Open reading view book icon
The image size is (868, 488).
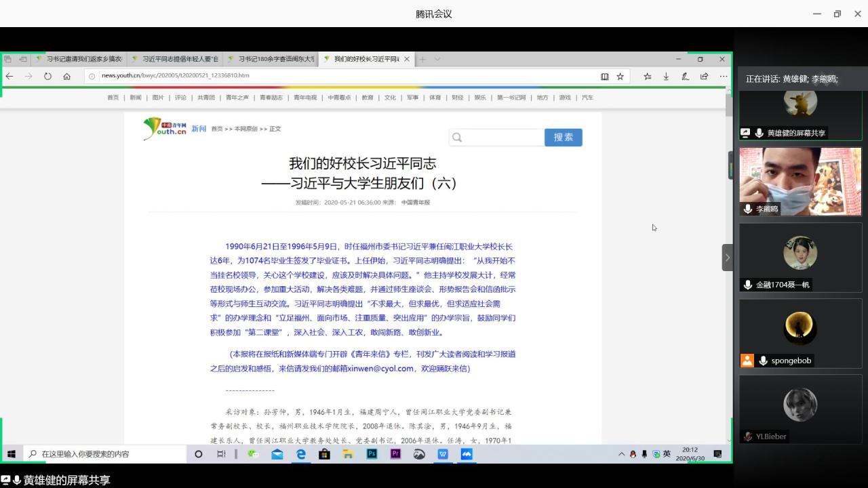pyautogui.click(x=604, y=77)
